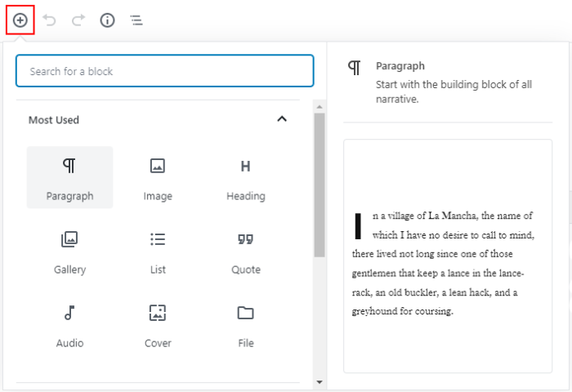This screenshot has width=572, height=392.
Task: Insert an Audio block
Action: click(x=69, y=326)
